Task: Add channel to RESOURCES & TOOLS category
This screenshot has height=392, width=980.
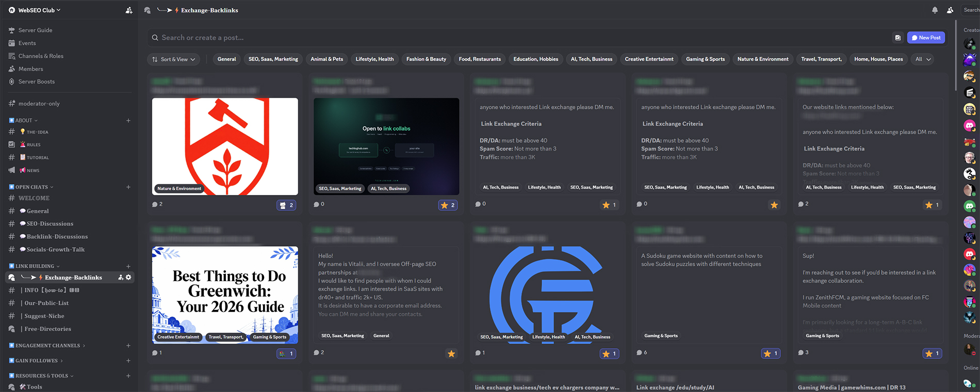Action: click(128, 375)
